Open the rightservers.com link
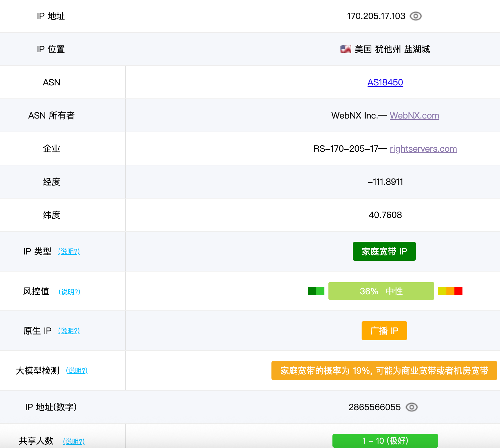The image size is (500, 448). [x=423, y=149]
